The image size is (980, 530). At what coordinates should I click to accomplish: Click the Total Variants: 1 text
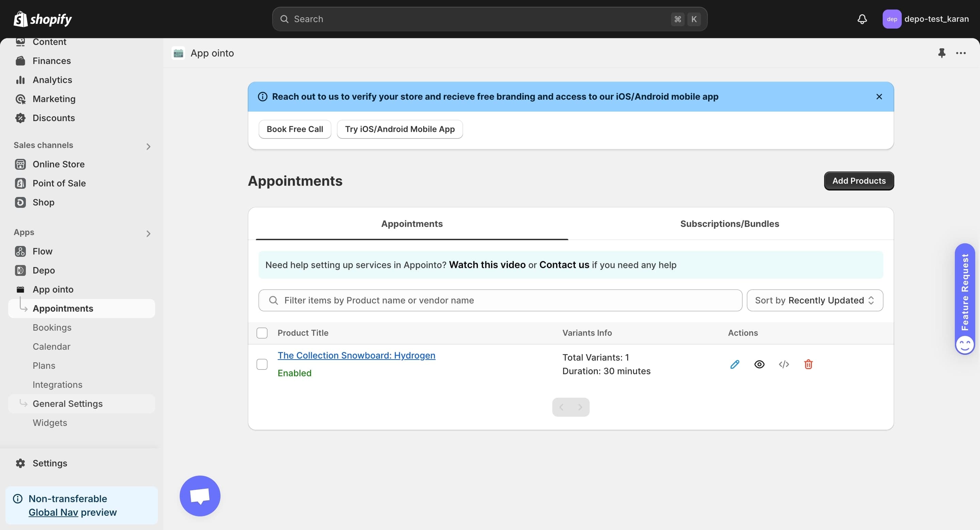pyautogui.click(x=596, y=358)
